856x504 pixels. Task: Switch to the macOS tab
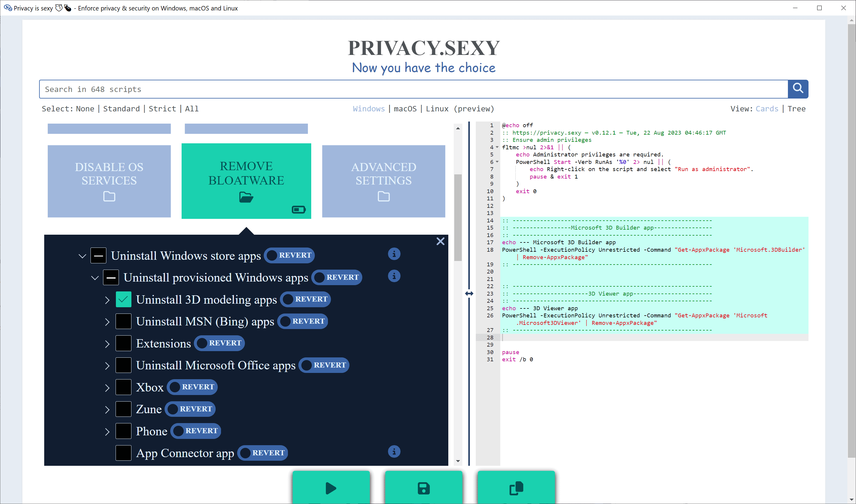pos(405,109)
